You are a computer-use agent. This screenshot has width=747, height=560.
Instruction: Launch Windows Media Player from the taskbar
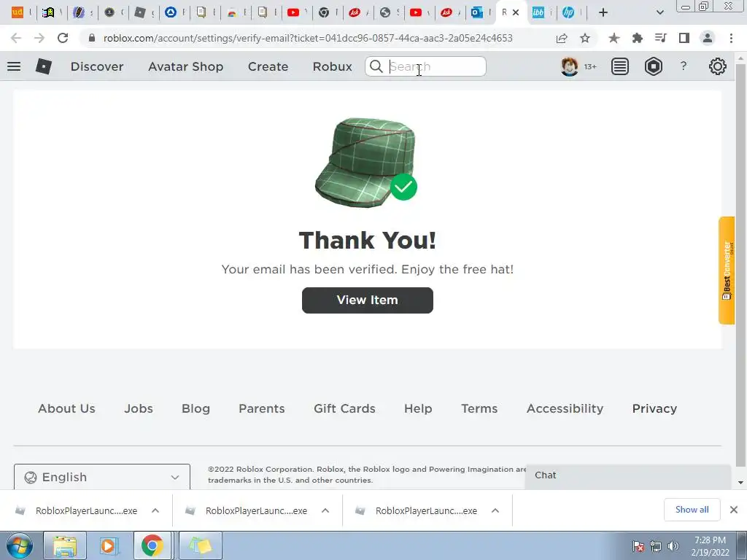coord(108,545)
